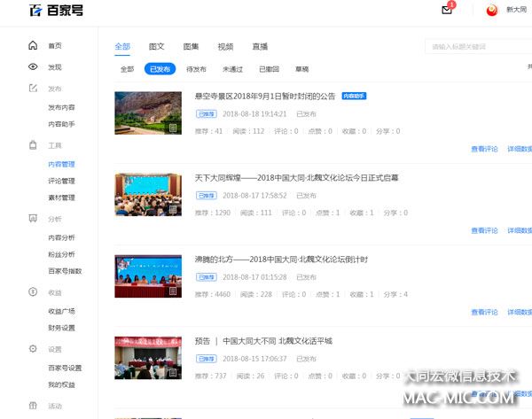This screenshot has height=419, width=532.
Task: Switch to the 图文 tab
Action: (157, 46)
